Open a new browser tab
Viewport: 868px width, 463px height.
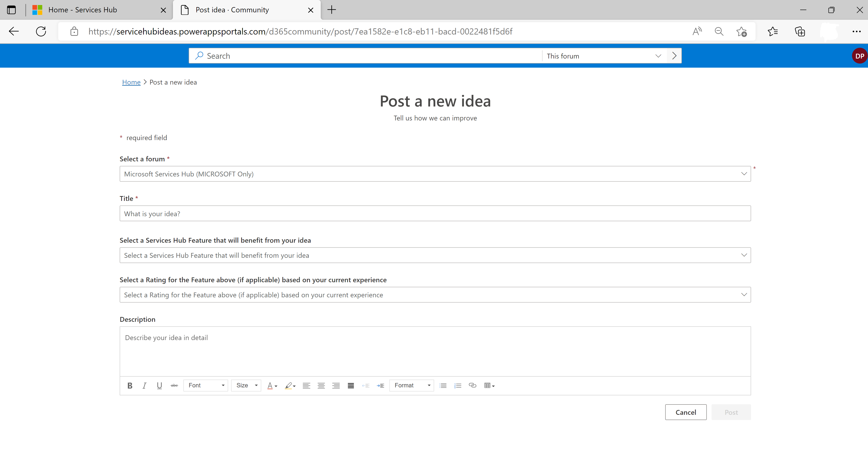pos(332,10)
